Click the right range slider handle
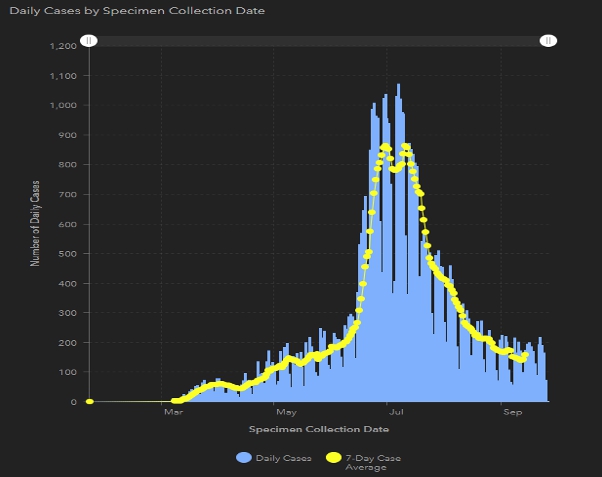The width and height of the screenshot is (602, 477). point(548,41)
